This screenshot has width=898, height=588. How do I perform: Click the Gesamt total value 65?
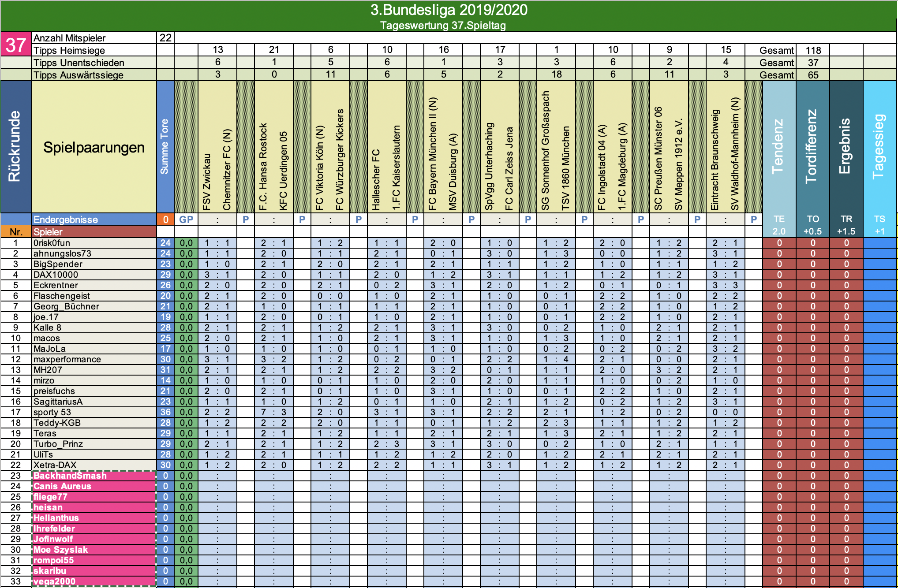pyautogui.click(x=813, y=75)
